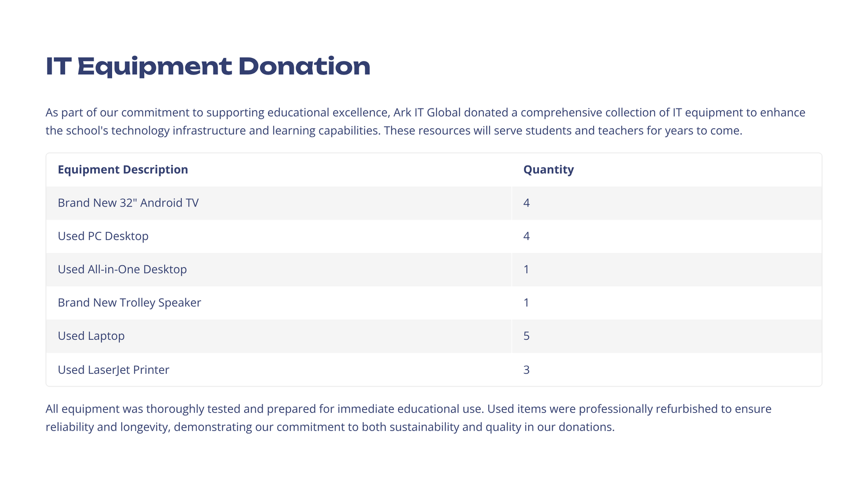Select the quantity value for Trolley Speaker
This screenshot has width=868, height=488.
pyautogui.click(x=526, y=303)
